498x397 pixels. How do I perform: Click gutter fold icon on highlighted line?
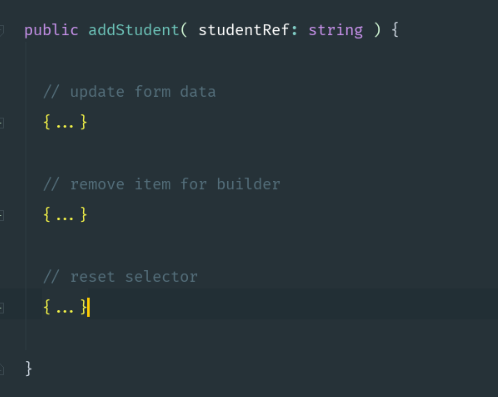(2, 308)
